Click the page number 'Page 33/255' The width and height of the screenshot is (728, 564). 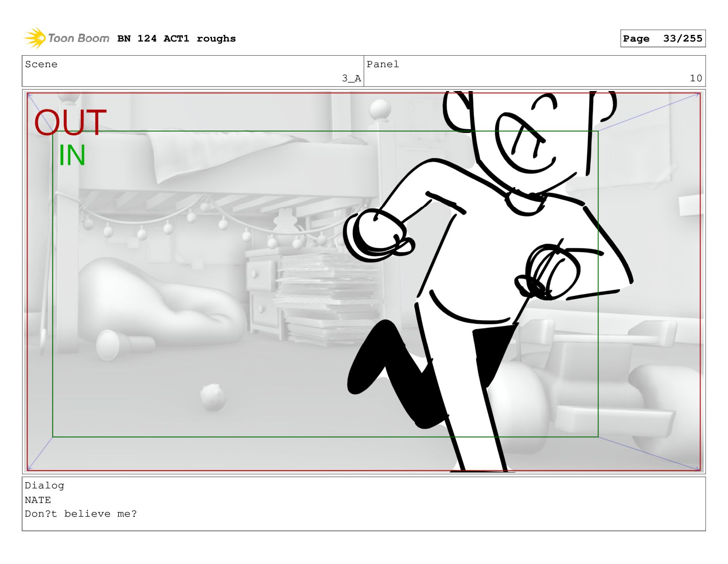coord(663,38)
